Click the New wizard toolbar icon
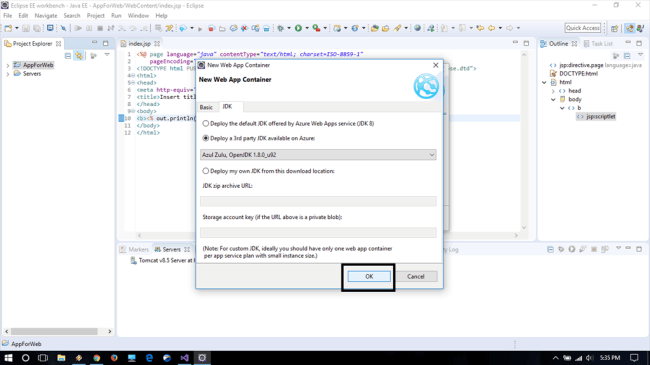Screen dimensions: 650x365 tap(8, 28)
